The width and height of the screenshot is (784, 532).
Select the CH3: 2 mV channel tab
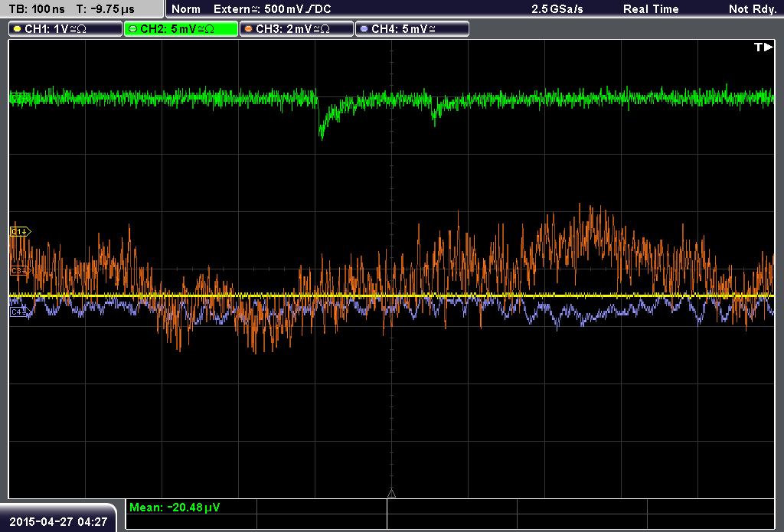(296, 29)
